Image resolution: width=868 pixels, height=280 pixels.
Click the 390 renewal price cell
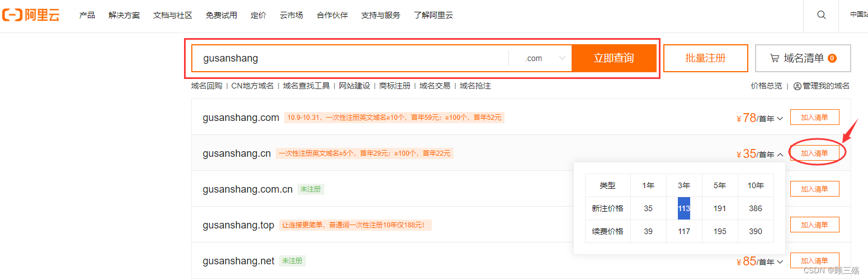756,231
